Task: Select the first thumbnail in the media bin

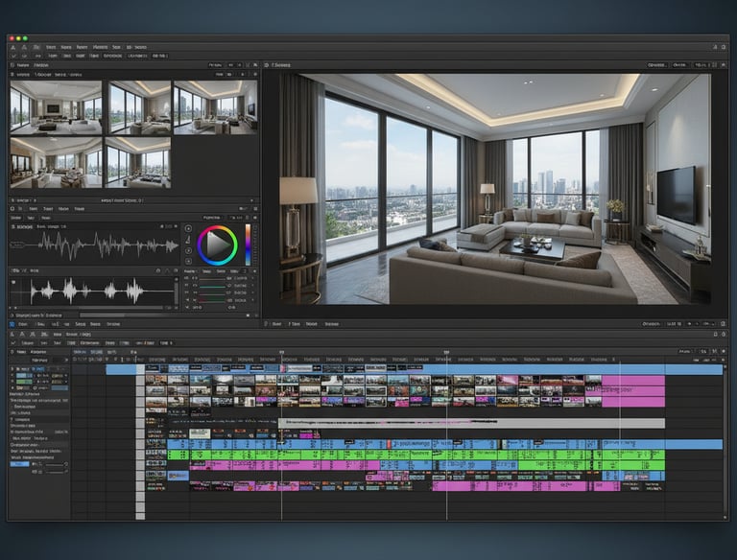Action: (x=56, y=107)
